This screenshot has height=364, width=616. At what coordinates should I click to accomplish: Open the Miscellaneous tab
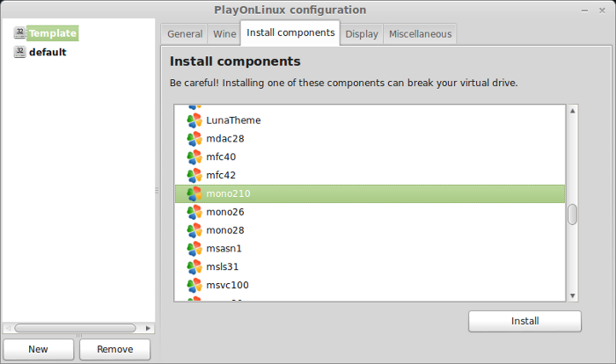(x=420, y=34)
